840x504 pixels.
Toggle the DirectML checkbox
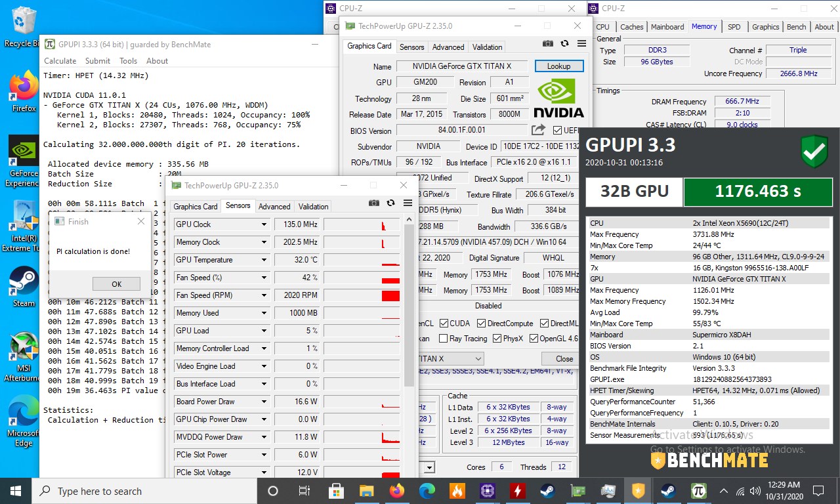[545, 323]
